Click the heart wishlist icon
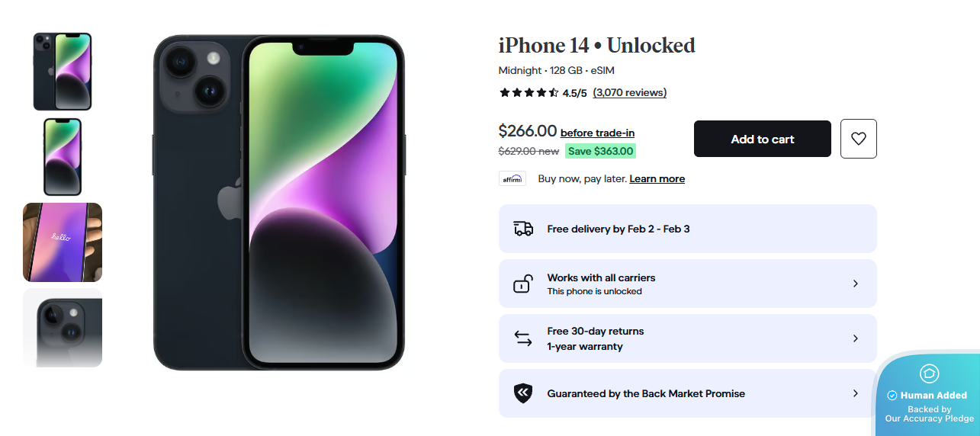This screenshot has width=980, height=436. click(858, 139)
